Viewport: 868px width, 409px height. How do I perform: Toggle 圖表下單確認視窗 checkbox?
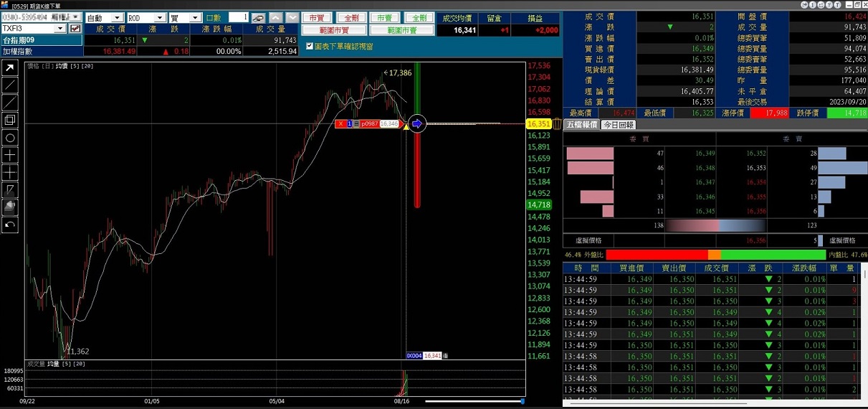309,46
